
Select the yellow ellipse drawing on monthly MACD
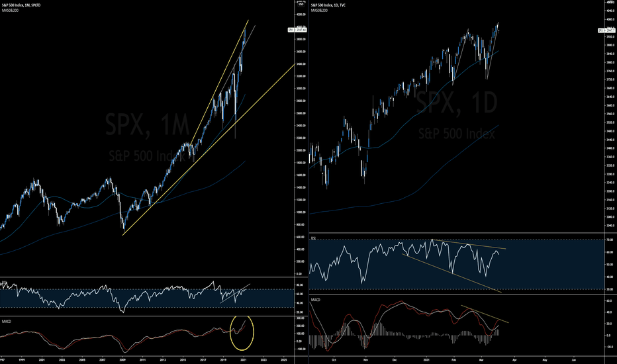click(x=242, y=333)
